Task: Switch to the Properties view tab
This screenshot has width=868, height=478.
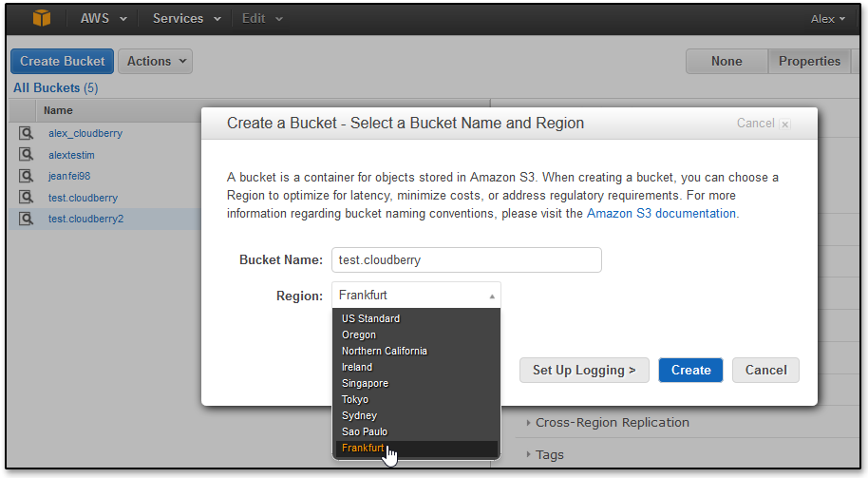Action: tap(809, 61)
